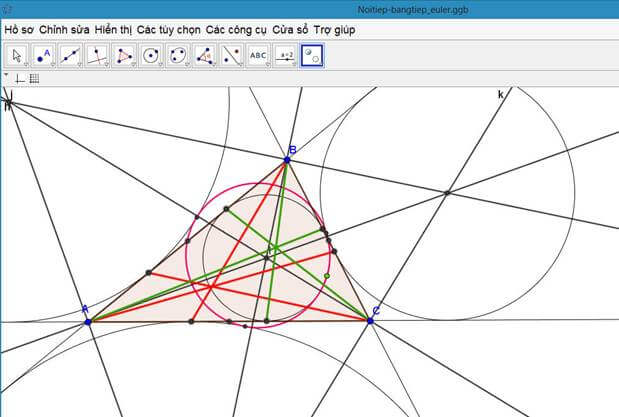Collapse the style bar with the small triangle

6,74
